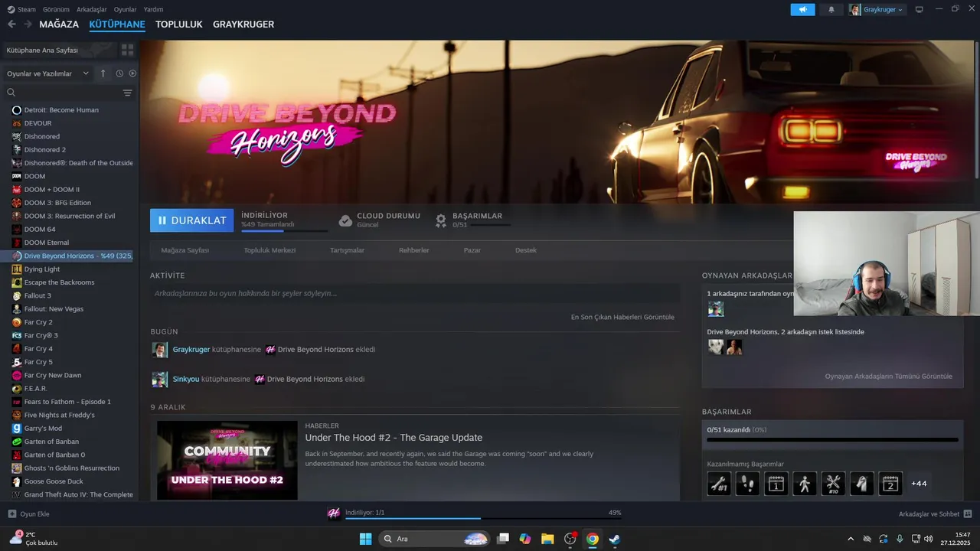Click the first locked achievement wrench #1 icon
This screenshot has width=980, height=551.
coord(719,484)
